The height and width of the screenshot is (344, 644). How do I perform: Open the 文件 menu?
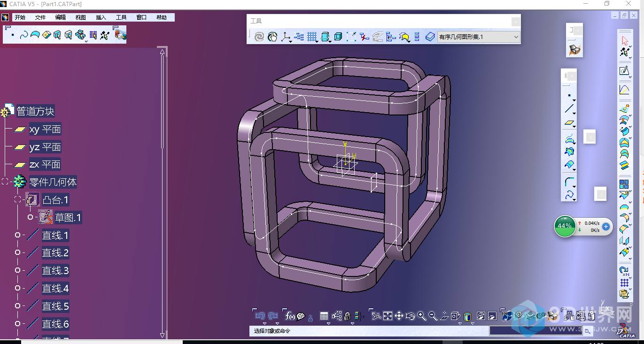click(x=40, y=17)
